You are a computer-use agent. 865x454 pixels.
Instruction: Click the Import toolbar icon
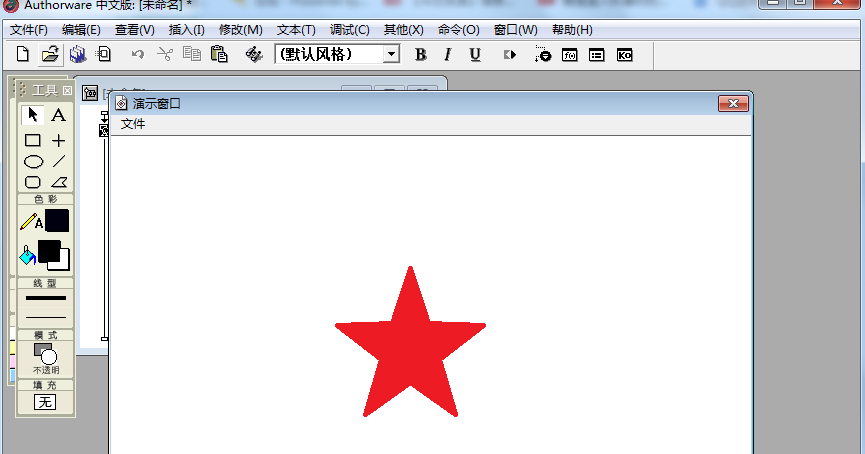(x=103, y=54)
